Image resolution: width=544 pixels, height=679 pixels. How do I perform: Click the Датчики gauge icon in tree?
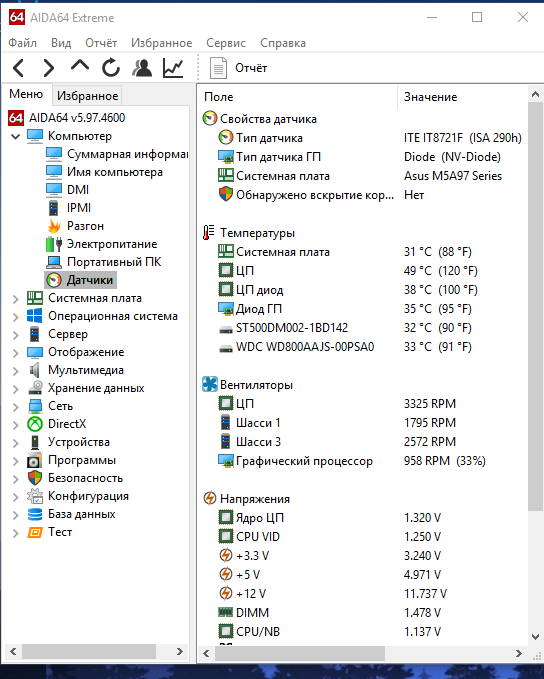coord(54,280)
